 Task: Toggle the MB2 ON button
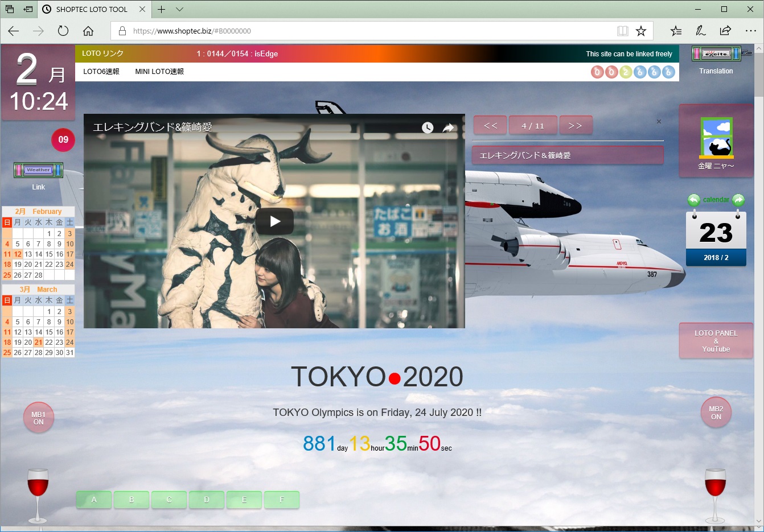click(x=716, y=413)
